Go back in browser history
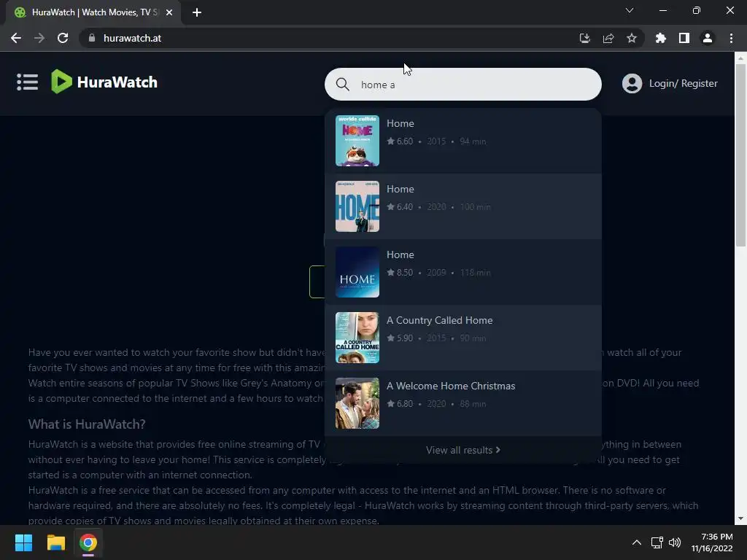 (x=16, y=38)
